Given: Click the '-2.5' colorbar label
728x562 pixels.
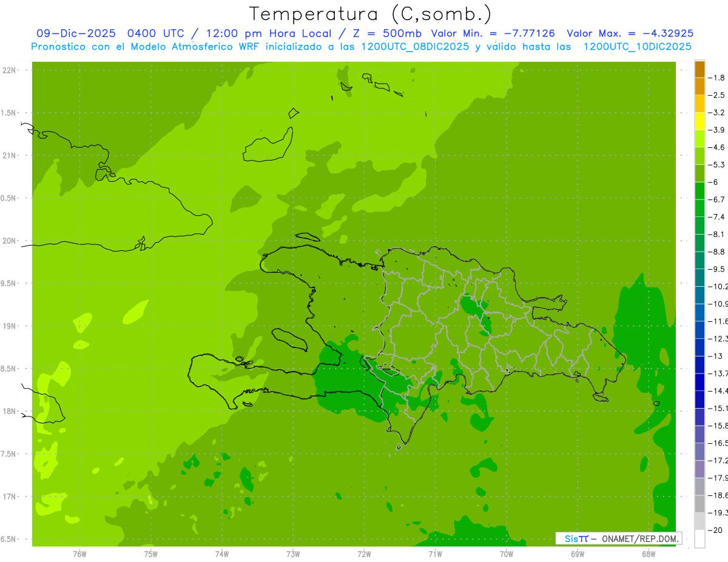Looking at the screenshot, I should (716, 95).
